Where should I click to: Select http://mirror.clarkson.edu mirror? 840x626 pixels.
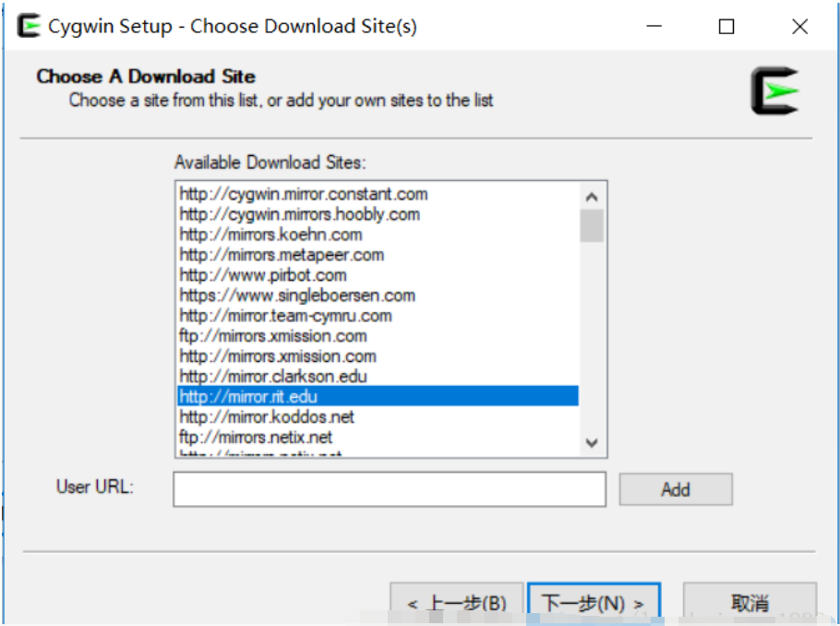tap(273, 377)
